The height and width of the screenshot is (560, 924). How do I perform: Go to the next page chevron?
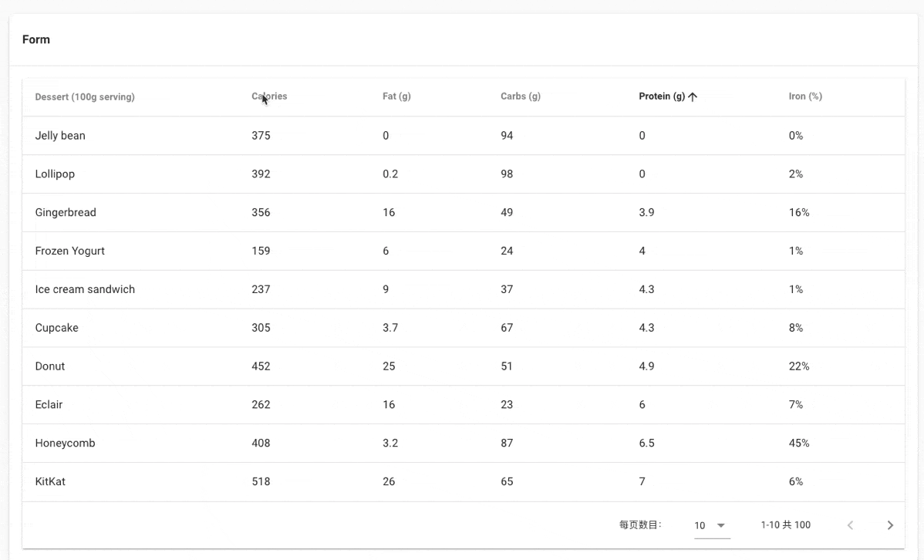[890, 525]
